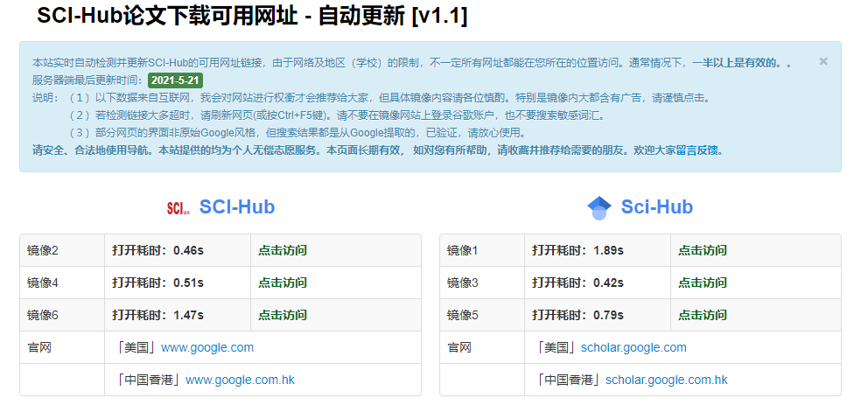The width and height of the screenshot is (868, 412).
Task: Click 点击访问 for 镜像1
Action: 703,250
